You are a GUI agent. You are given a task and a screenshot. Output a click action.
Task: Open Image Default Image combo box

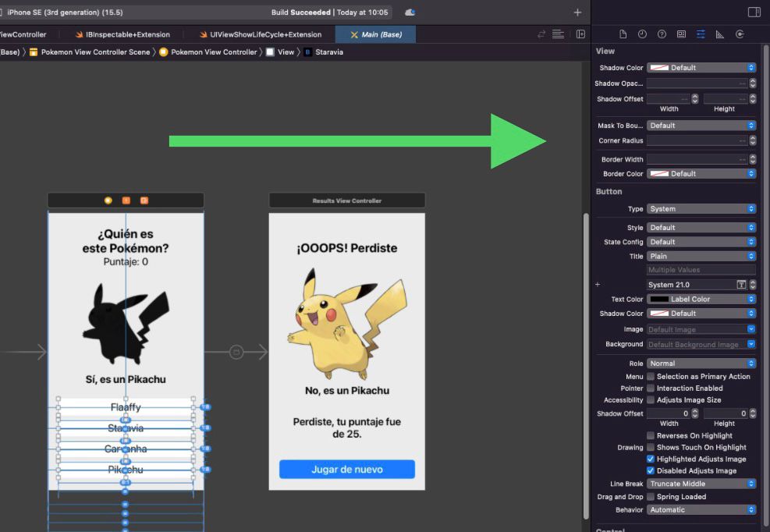pyautogui.click(x=701, y=330)
